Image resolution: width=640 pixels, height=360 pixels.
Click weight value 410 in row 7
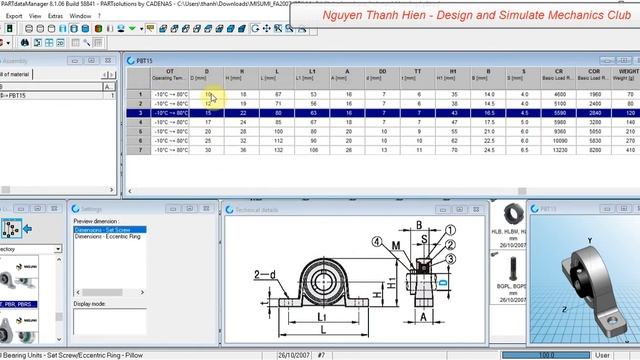click(630, 150)
